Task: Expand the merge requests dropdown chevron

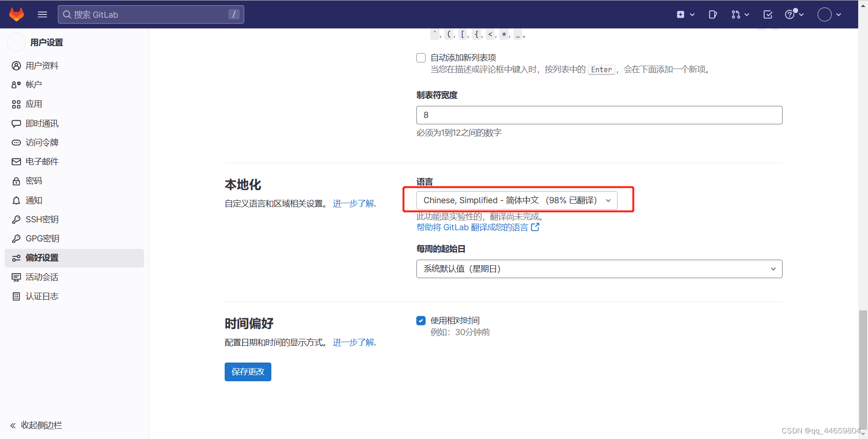Action: coord(747,14)
